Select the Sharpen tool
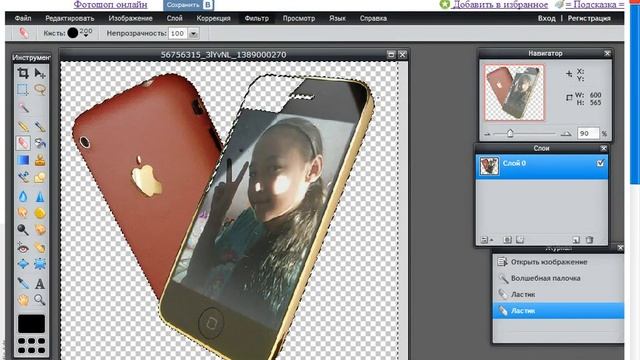Screen dimensions: 640x360 click(40, 196)
